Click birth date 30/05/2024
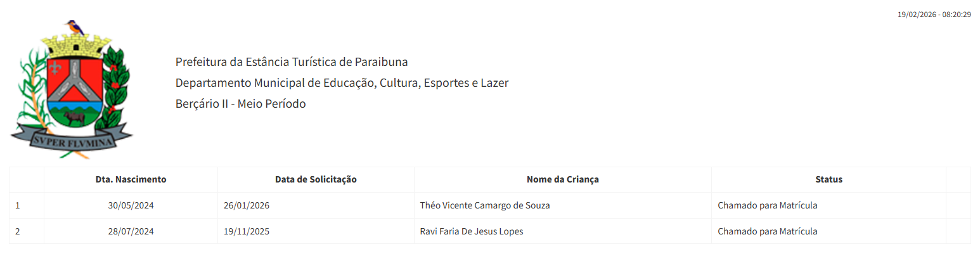The width and height of the screenshot is (980, 256). coord(131,205)
